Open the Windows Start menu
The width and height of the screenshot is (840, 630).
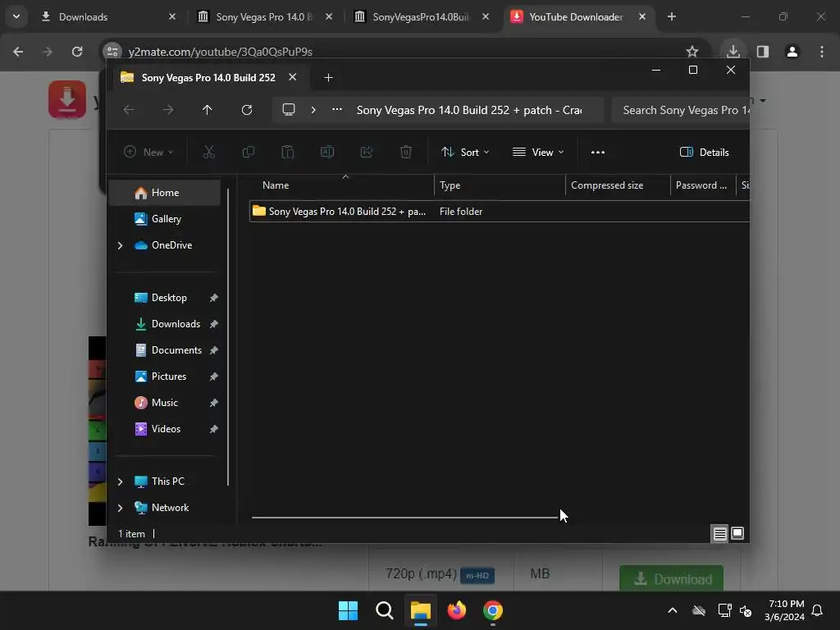tap(348, 610)
